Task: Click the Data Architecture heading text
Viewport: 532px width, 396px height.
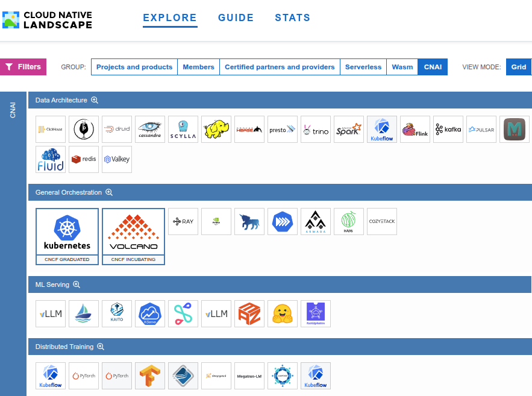Action: coord(61,100)
